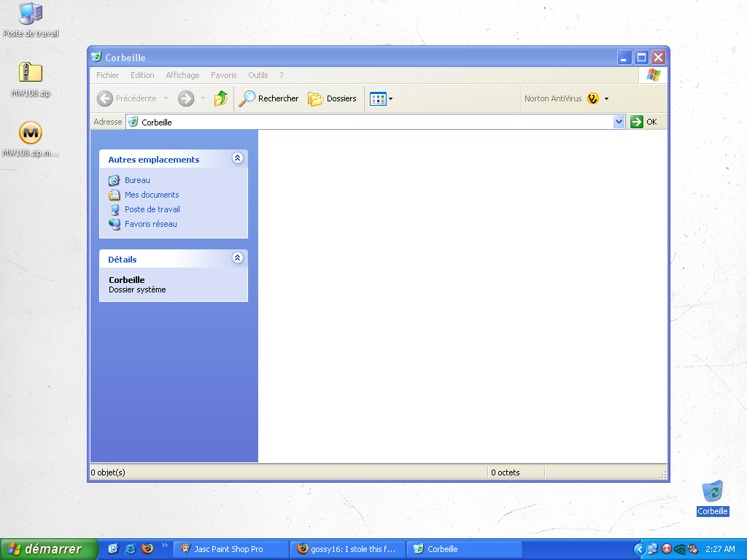
Task: Open the Affichage view mode dropdown
Action: tap(382, 98)
